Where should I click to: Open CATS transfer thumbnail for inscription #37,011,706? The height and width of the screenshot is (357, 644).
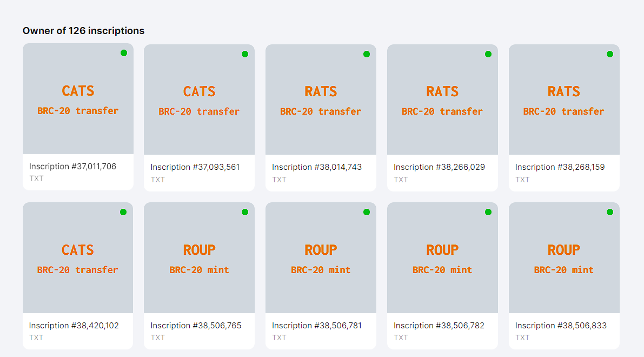(78, 99)
